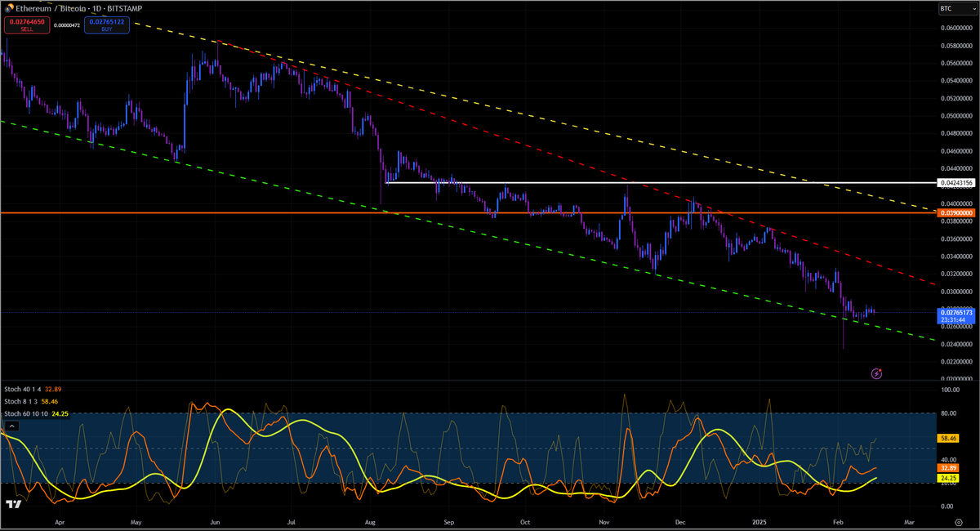The width and height of the screenshot is (980, 531).
Task: Click the 80.00 stochastic axis label
Action: pyautogui.click(x=950, y=413)
